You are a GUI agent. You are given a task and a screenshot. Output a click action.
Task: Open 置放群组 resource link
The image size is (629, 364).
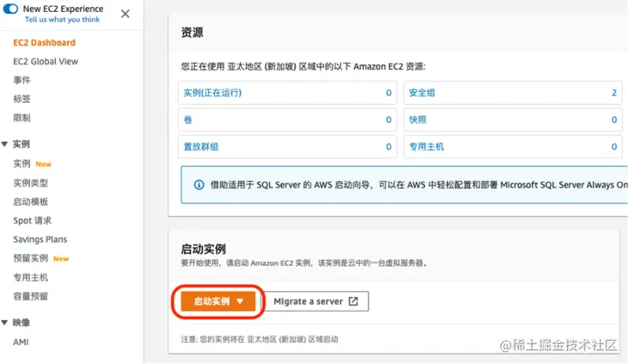point(201,146)
